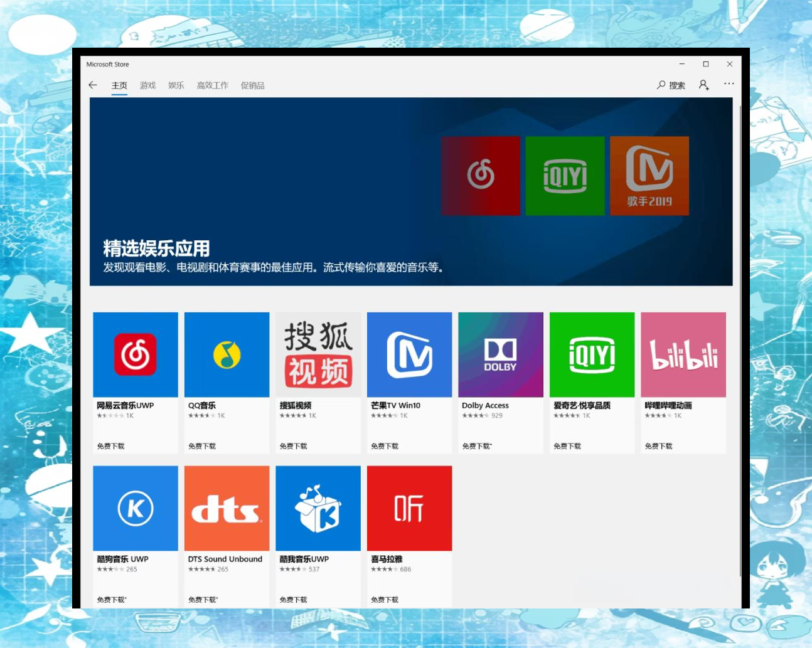Click the 爱奇艺·悦享品质 title text

click(x=582, y=405)
